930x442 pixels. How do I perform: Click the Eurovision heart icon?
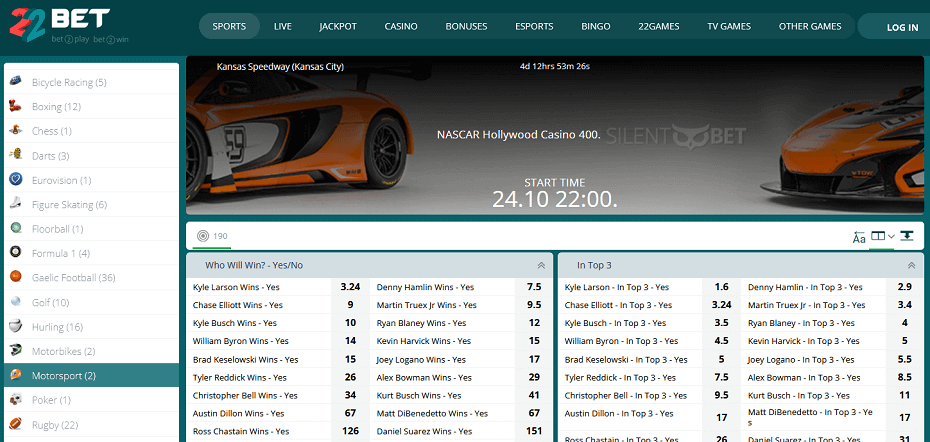pyautogui.click(x=16, y=180)
